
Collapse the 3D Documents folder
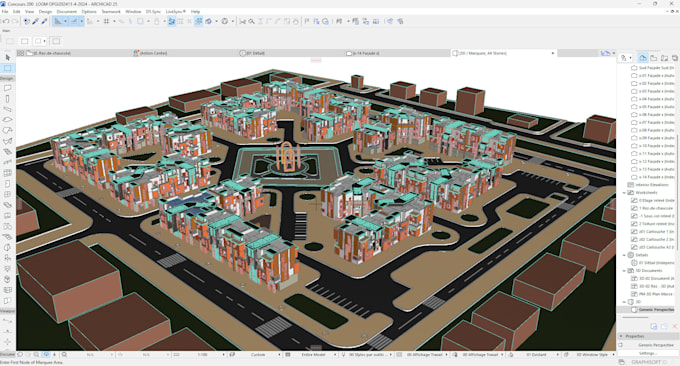click(x=624, y=271)
